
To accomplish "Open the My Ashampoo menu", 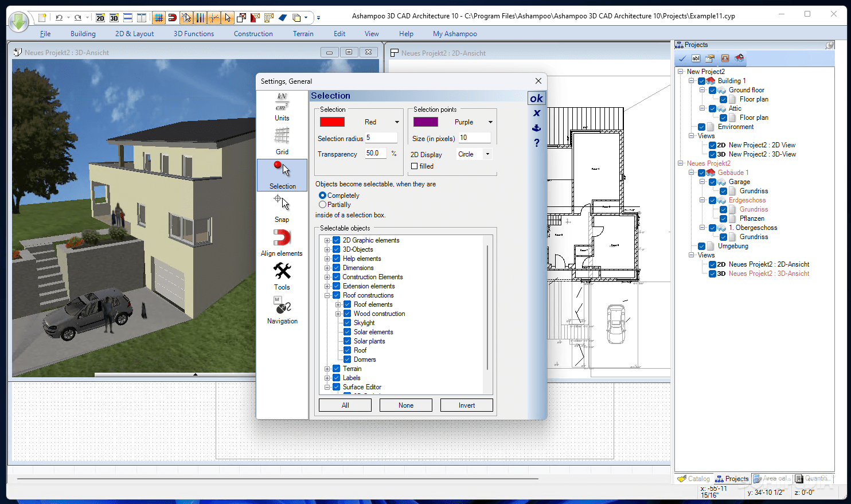I will point(455,34).
